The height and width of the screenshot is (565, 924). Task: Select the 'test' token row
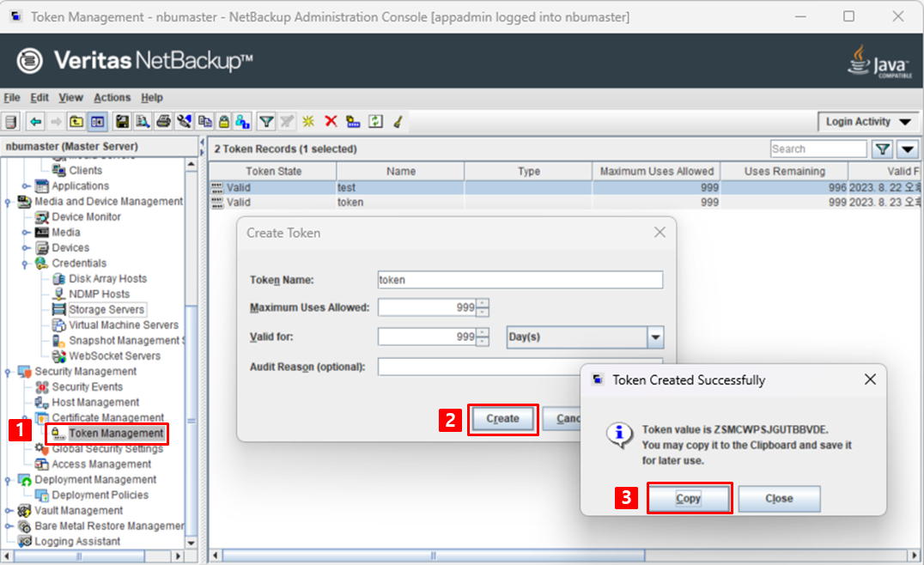click(566, 187)
